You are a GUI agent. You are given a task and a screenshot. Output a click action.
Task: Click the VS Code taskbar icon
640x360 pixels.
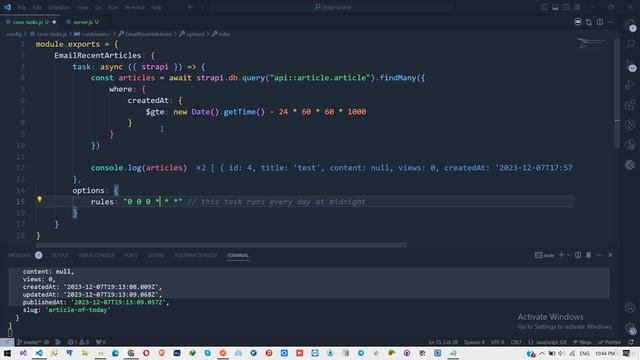(39, 353)
